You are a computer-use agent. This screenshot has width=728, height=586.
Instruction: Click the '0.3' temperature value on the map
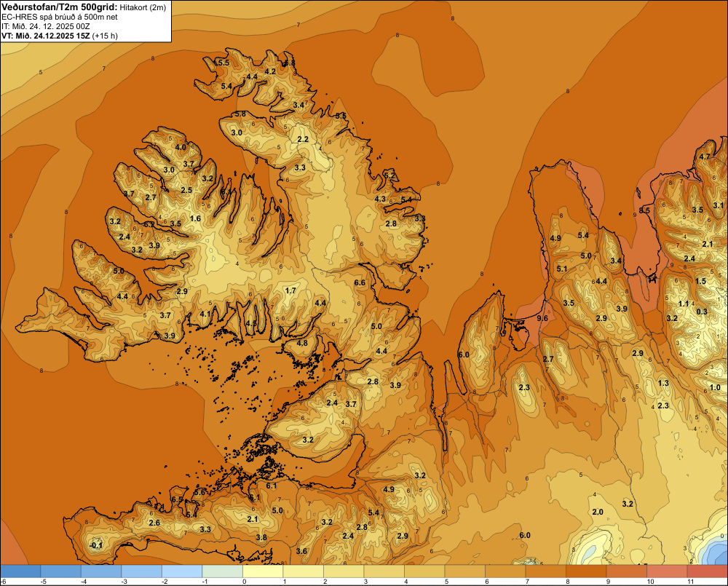(702, 312)
